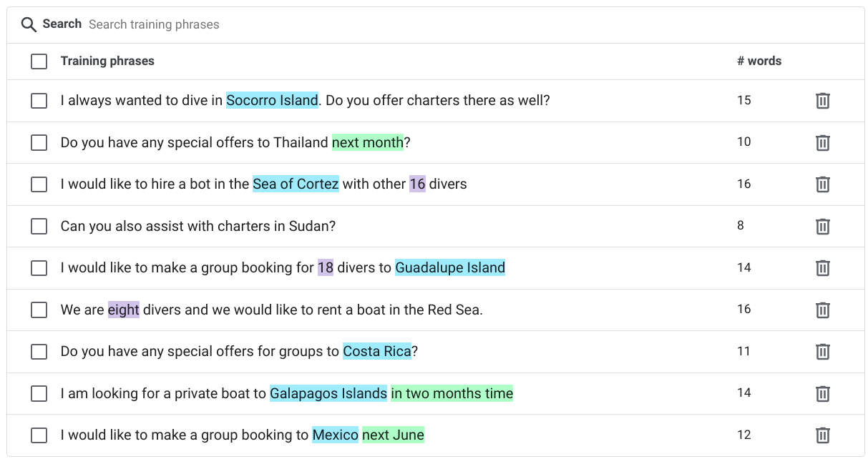This screenshot has height=464, width=868.
Task: Delete the Mexico group booking phrase
Action: coord(822,435)
